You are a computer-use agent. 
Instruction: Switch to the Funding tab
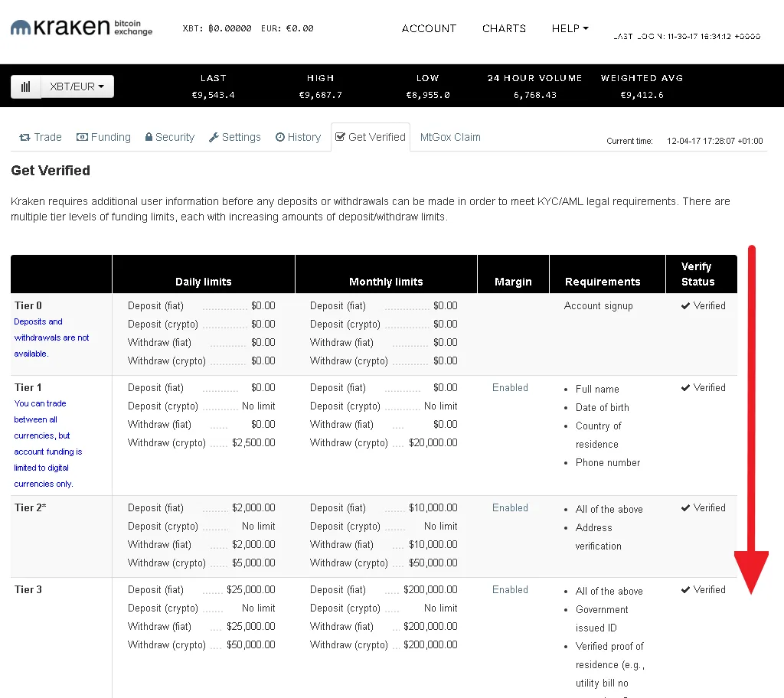(103, 137)
